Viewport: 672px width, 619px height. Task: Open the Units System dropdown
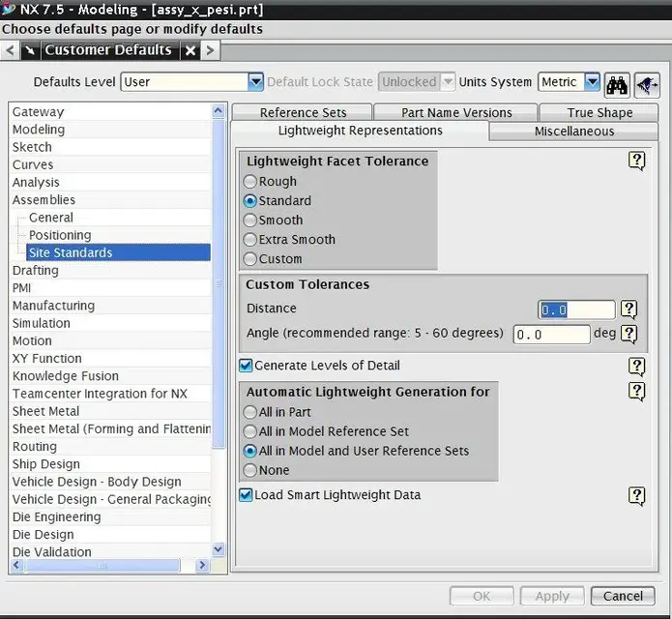[x=592, y=81]
